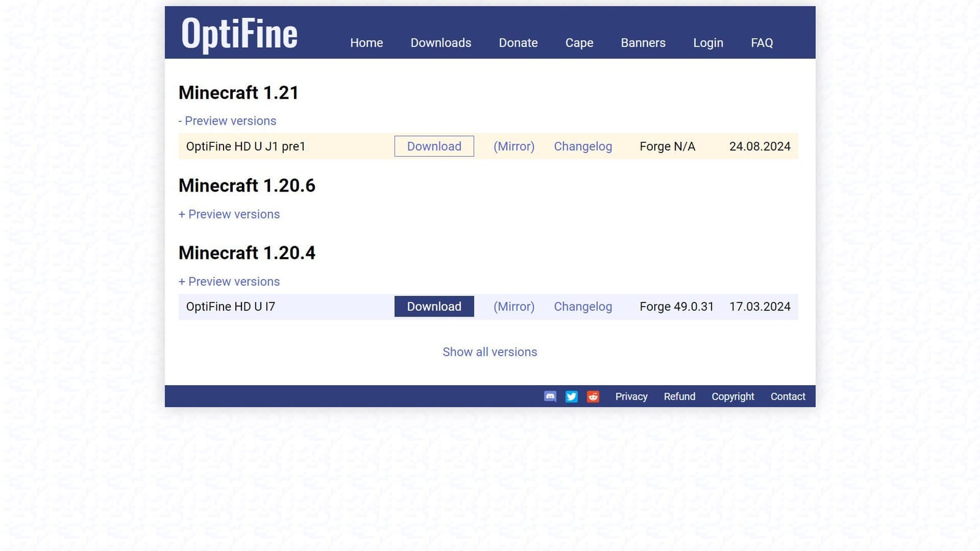The height and width of the screenshot is (551, 980).
Task: Click the Refund link in footer
Action: click(679, 396)
